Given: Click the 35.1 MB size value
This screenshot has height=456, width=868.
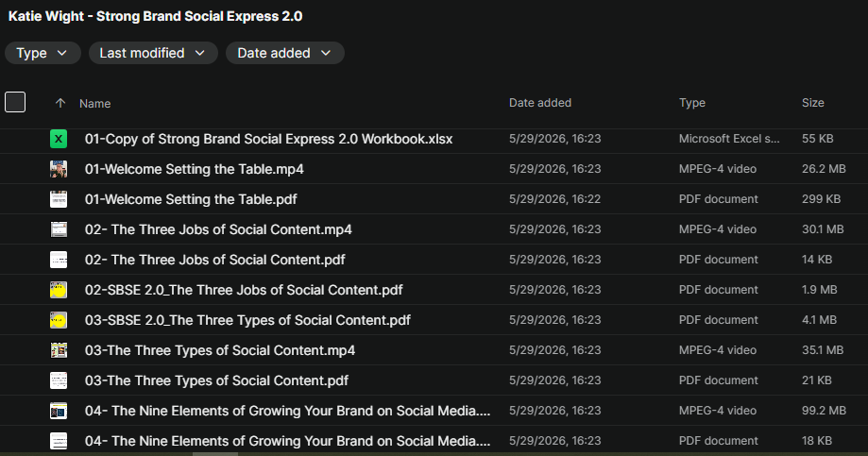Looking at the screenshot, I should coord(823,349).
